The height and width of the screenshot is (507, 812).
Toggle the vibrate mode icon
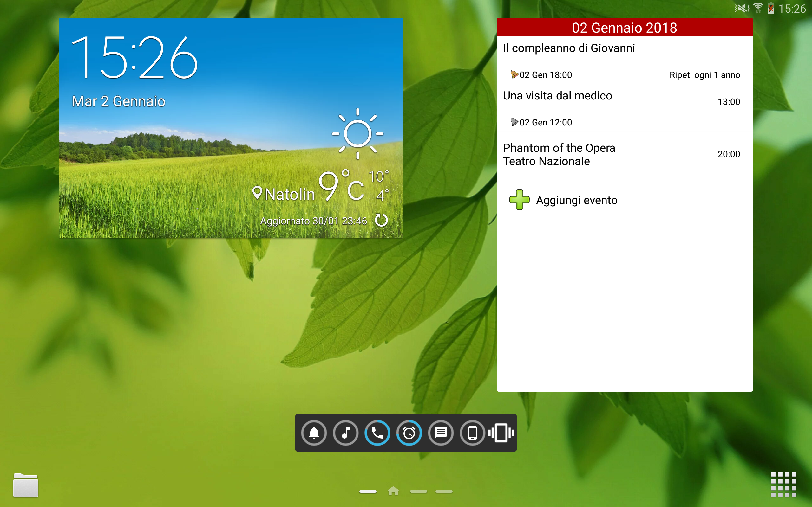tap(501, 433)
